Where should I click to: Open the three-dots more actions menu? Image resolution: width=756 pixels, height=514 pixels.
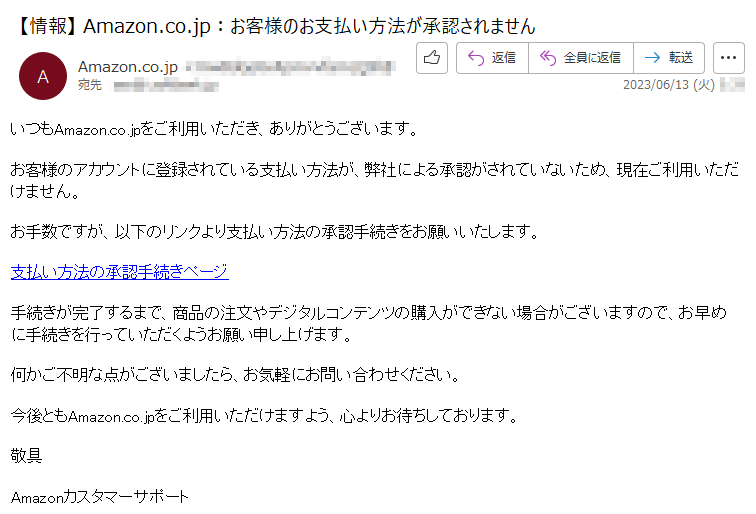[729, 58]
